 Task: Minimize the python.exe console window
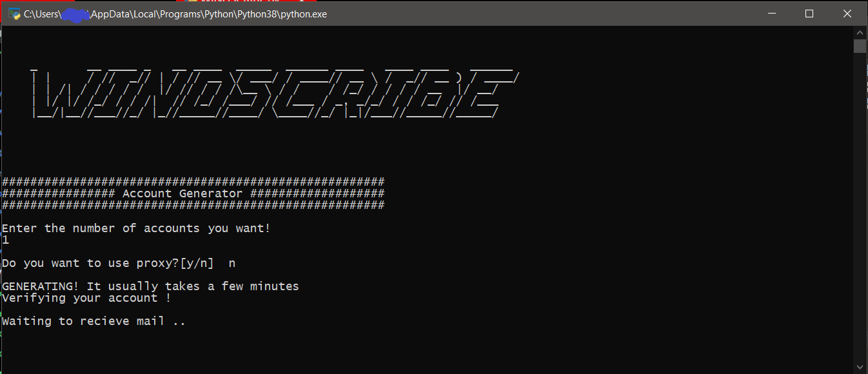(772, 14)
